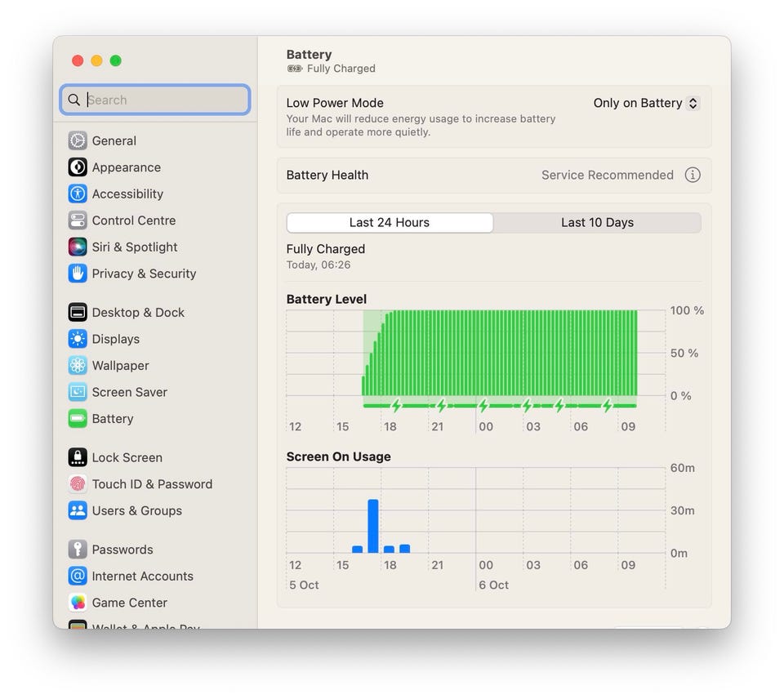Switch to Last 24 Hours tab
Screen dimensions: 784x699
coord(390,222)
